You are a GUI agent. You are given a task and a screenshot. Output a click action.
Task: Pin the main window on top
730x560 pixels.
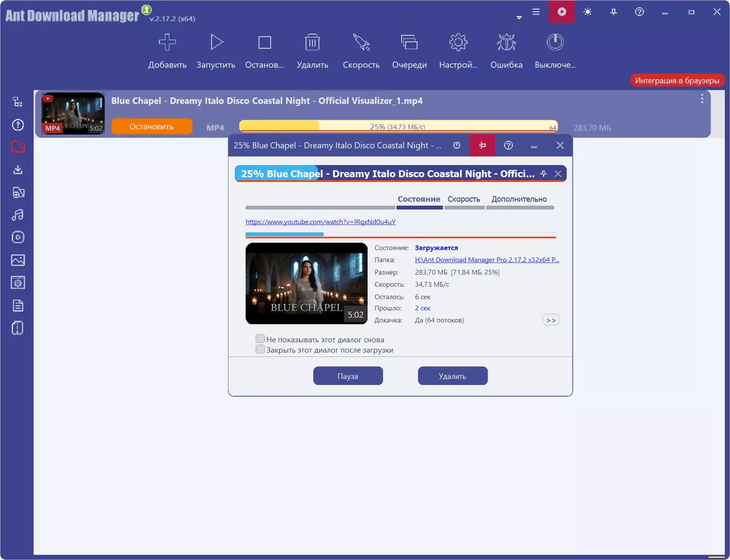(614, 12)
